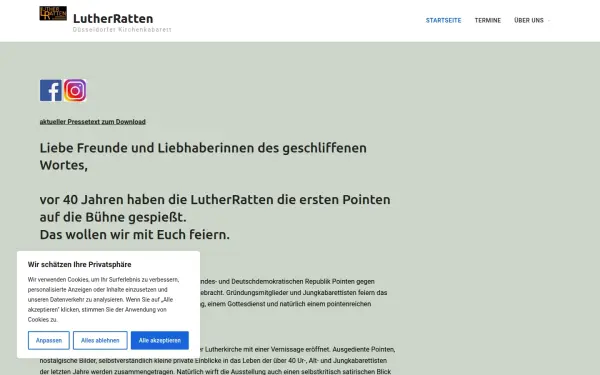Open the Instagram icon link

click(x=75, y=90)
